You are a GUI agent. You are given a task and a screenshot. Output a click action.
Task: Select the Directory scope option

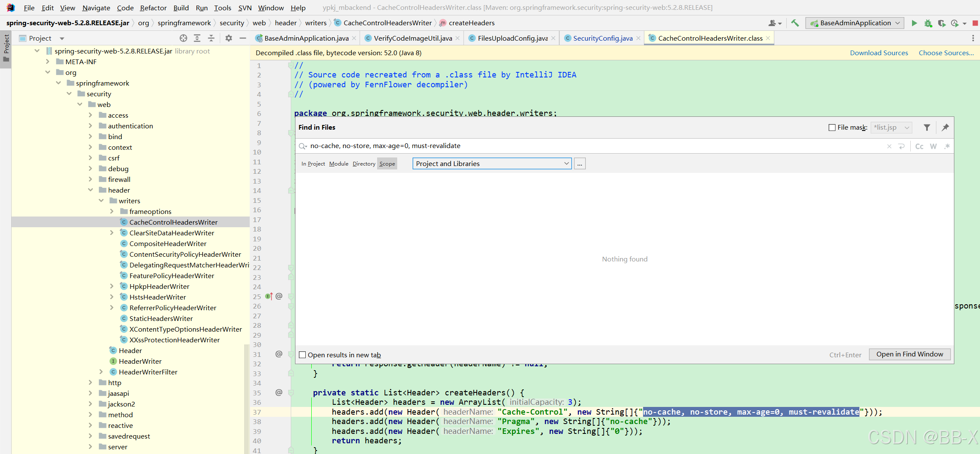[x=364, y=164]
